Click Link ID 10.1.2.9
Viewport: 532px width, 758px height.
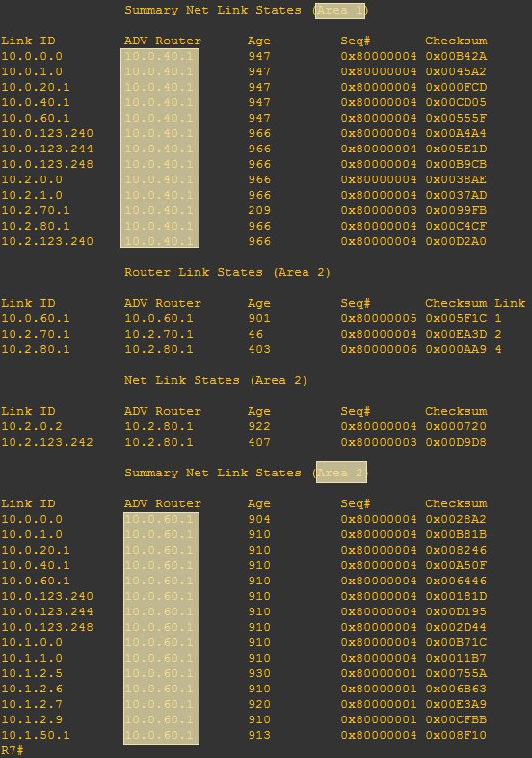[32, 720]
